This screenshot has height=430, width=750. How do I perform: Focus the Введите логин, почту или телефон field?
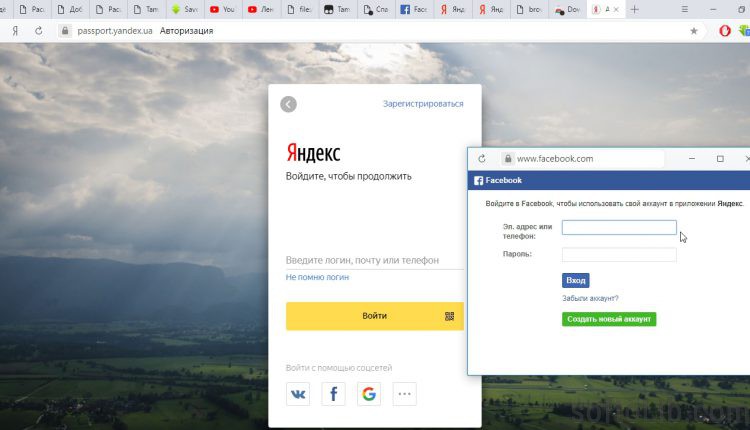[375, 260]
